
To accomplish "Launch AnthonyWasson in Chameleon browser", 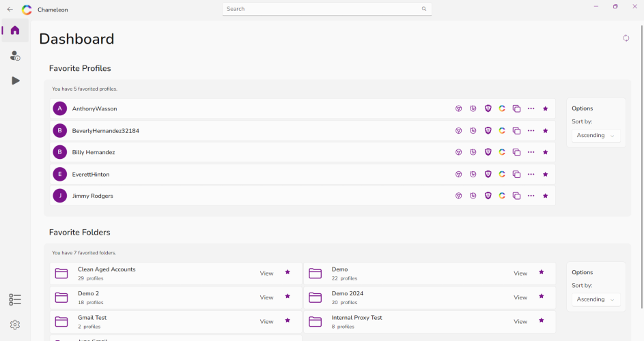I will click(502, 108).
